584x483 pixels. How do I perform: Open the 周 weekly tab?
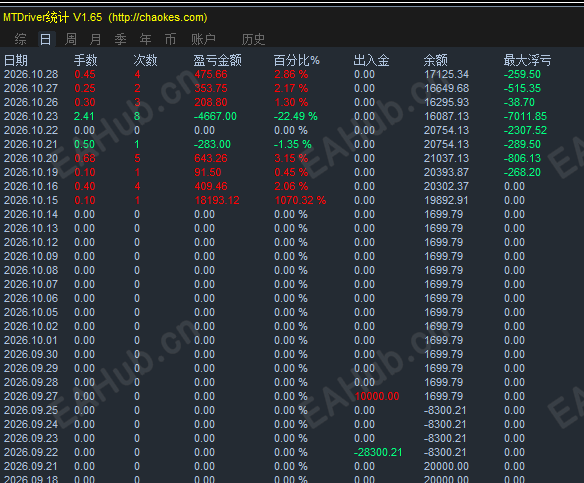71,39
